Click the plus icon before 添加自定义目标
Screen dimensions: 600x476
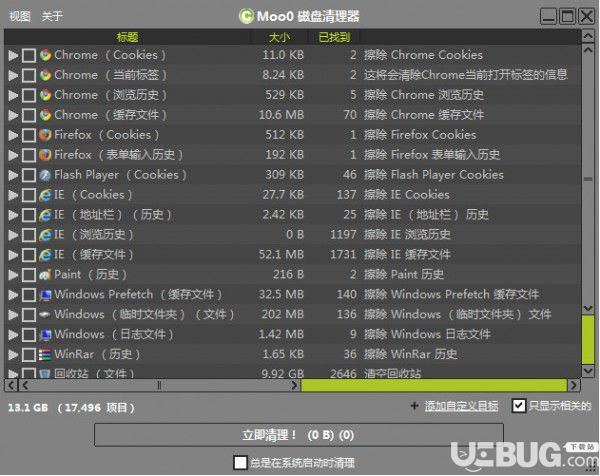click(x=414, y=405)
